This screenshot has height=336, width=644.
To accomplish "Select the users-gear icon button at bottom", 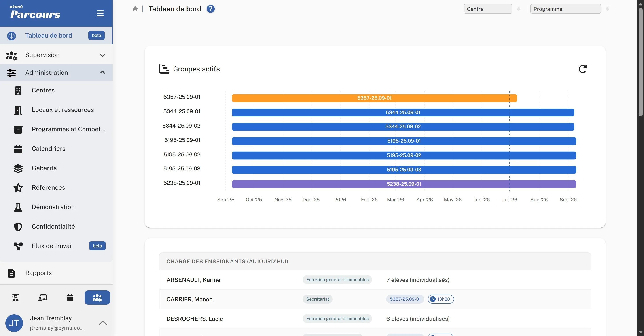I will [97, 298].
